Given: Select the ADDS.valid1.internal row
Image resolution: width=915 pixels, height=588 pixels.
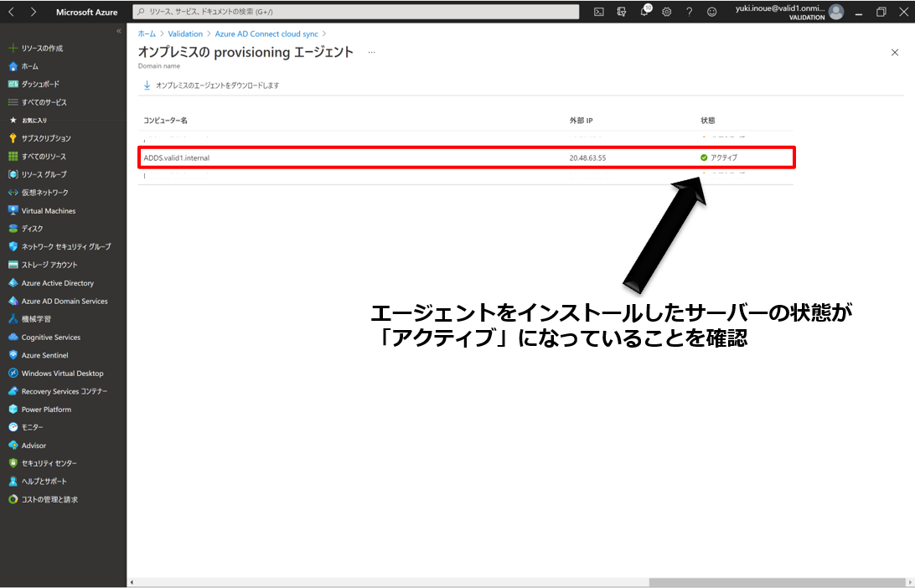Looking at the screenshot, I should 466,157.
